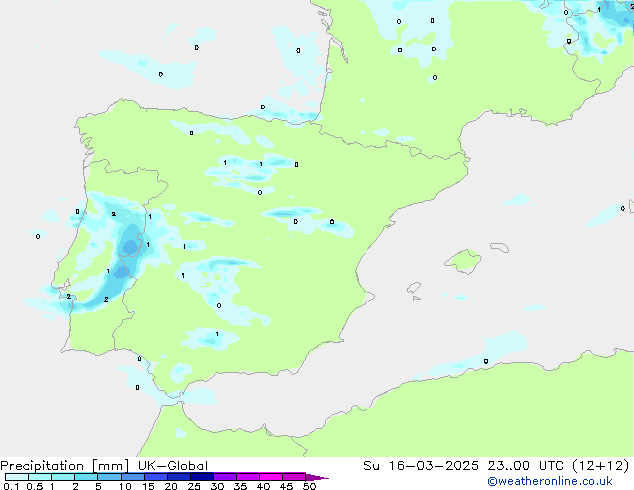The height and width of the screenshot is (490, 634).
Task: Click the over-50 arrow tip of legend
Action: tap(317, 477)
